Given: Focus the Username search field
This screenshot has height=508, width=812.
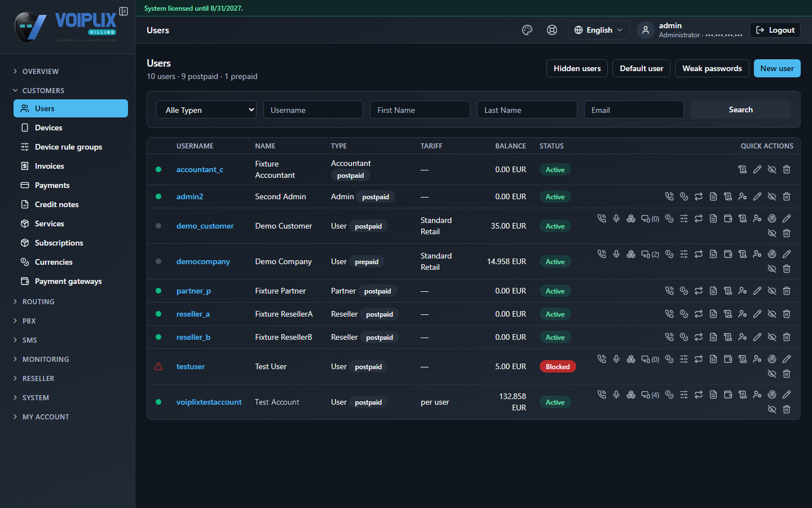Looking at the screenshot, I should coord(313,110).
